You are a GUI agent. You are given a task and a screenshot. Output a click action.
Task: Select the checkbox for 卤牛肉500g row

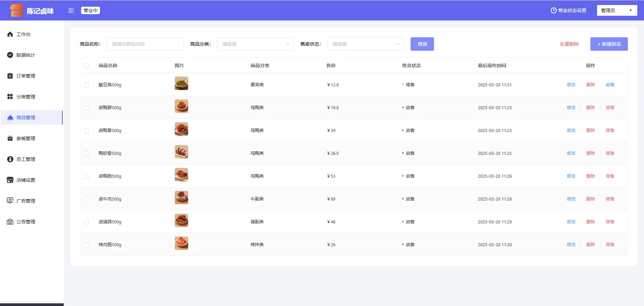87,199
